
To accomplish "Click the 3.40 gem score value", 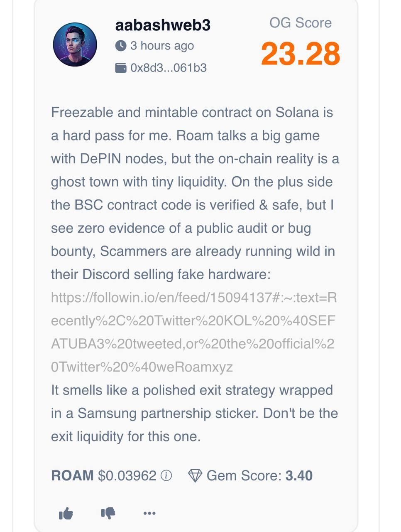I will coord(299,475).
